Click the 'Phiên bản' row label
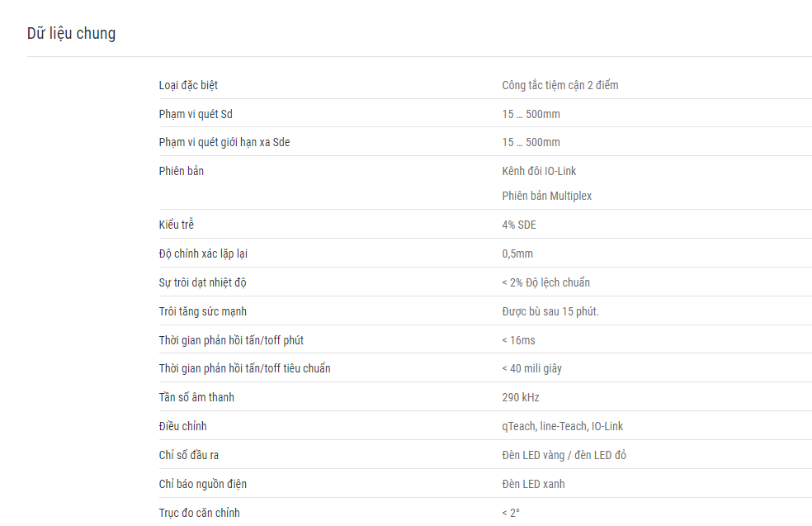The height and width of the screenshot is (526, 812). 182,171
